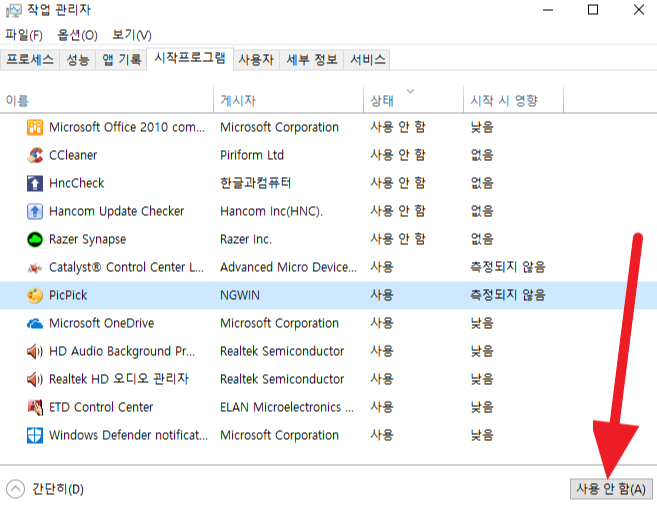Click the HD Audio row's Realtek Semiconductor publisher

click(x=282, y=351)
